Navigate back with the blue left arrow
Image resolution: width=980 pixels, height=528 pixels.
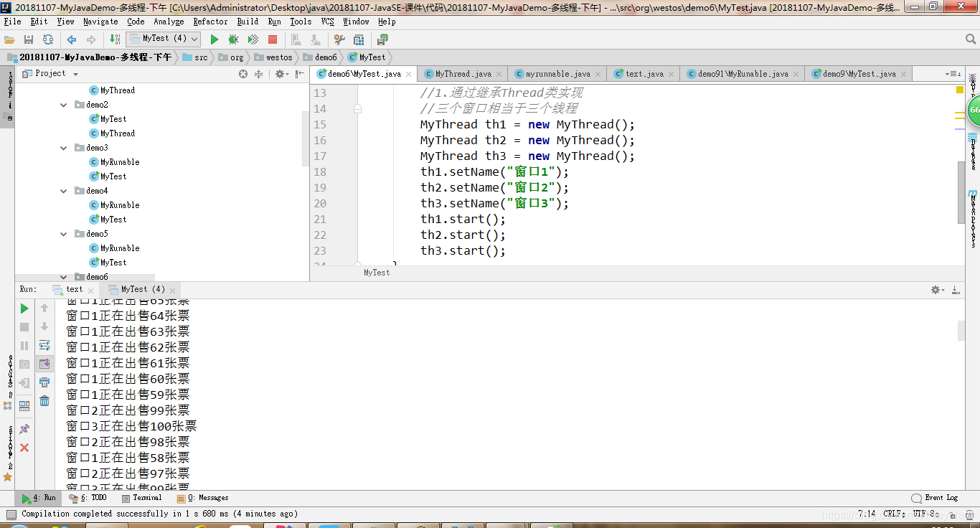(72, 39)
